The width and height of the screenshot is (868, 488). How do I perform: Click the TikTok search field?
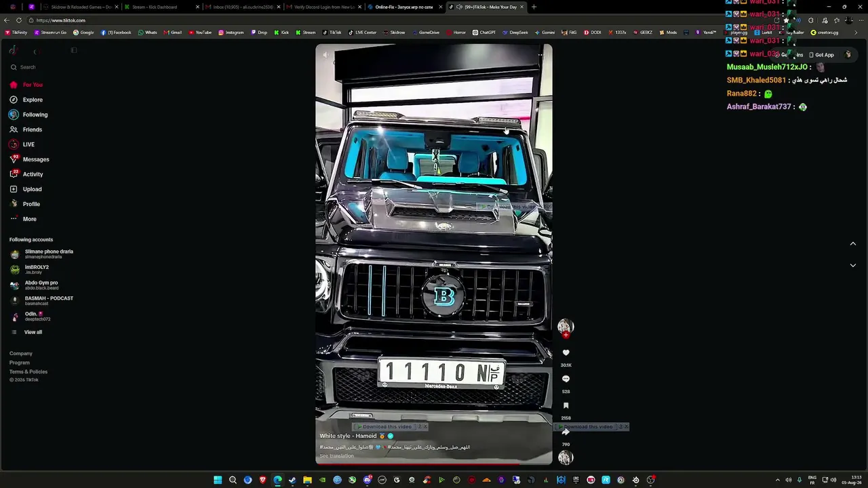(x=41, y=67)
